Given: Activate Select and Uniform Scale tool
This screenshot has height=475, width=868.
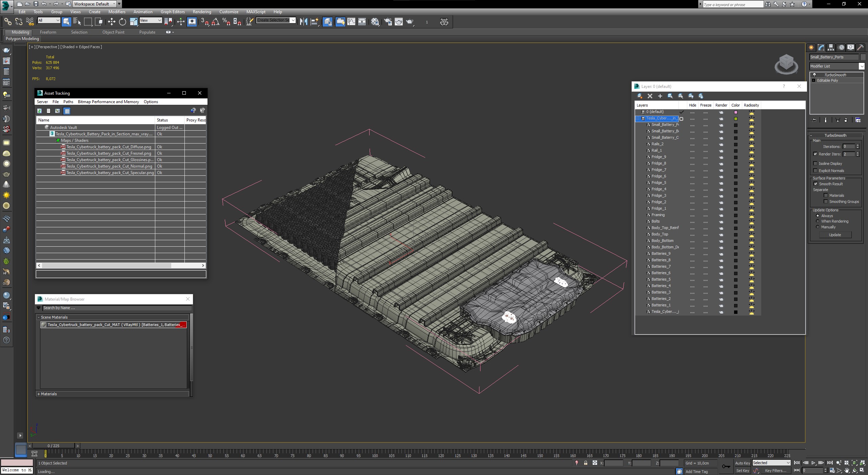Looking at the screenshot, I should pyautogui.click(x=134, y=22).
